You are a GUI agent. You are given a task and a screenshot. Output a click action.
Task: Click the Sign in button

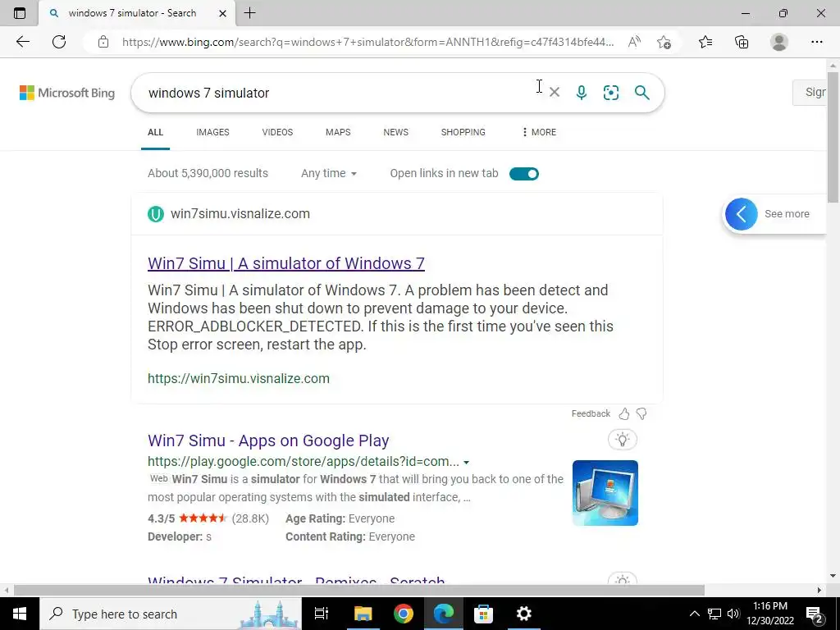click(810, 92)
